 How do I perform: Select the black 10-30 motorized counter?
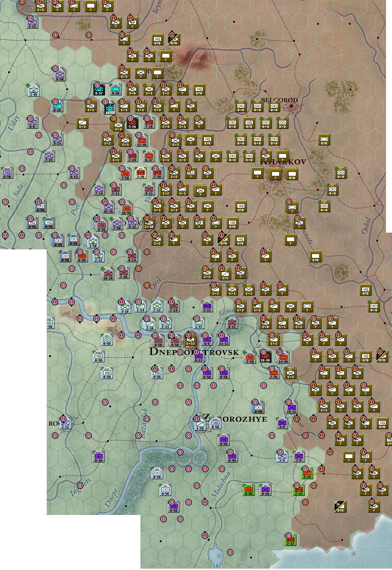coord(266,356)
